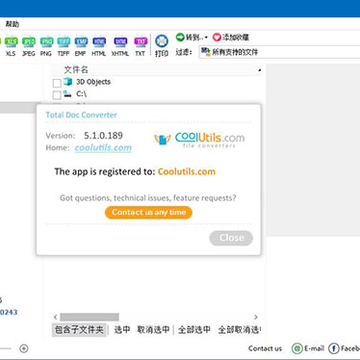Screen dimensions: 360x360
Task: Tick the 3D Objects checkbox
Action: point(57,83)
